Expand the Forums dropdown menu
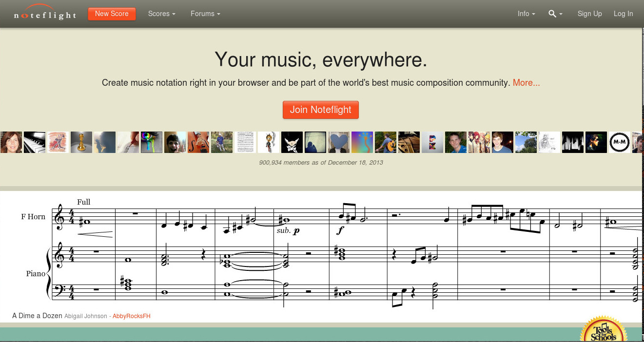The height and width of the screenshot is (342, 644). click(205, 14)
